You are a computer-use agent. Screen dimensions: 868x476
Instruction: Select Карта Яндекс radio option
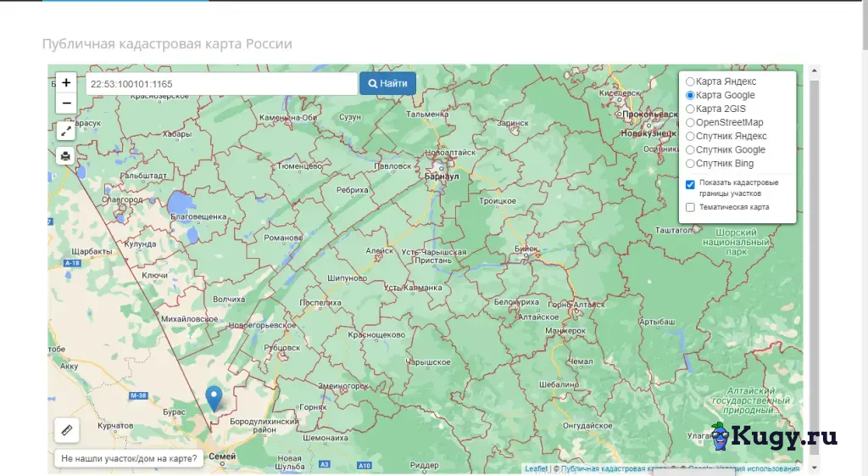tap(690, 81)
